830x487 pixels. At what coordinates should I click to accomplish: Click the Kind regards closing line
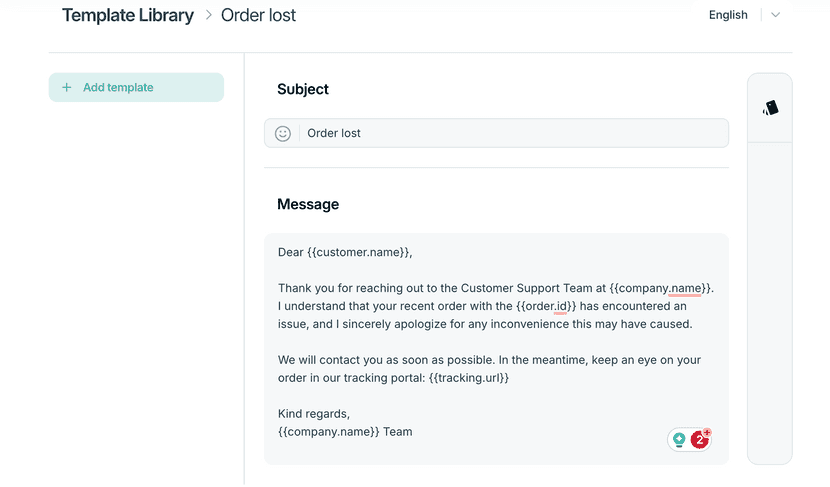[x=314, y=414]
